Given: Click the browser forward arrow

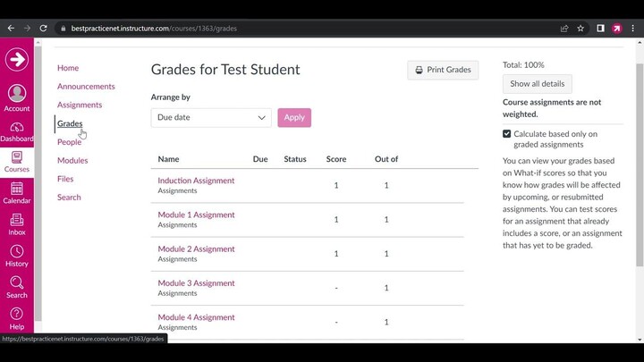Looking at the screenshot, I should pyautogui.click(x=27, y=29).
